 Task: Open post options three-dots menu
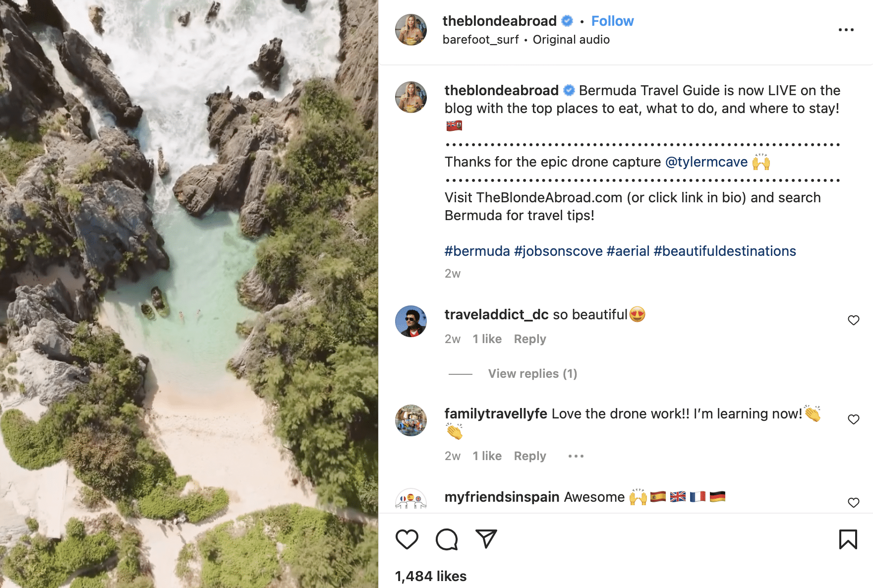[846, 30]
